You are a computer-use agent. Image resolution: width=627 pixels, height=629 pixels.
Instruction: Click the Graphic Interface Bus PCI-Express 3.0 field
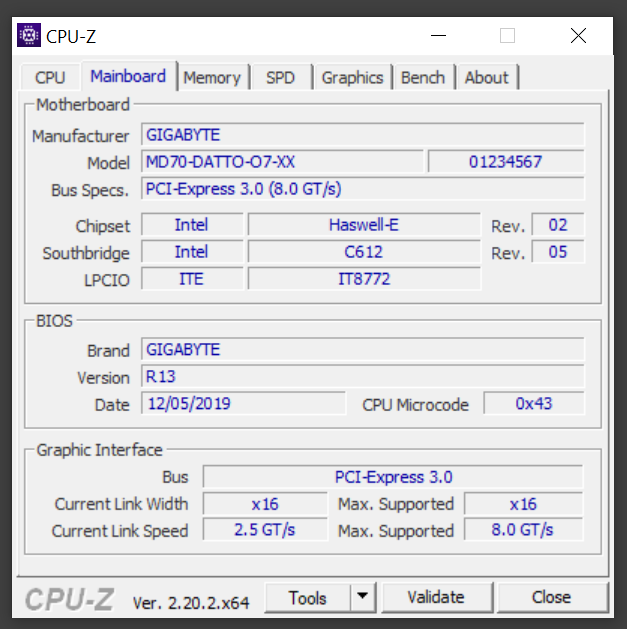pos(393,477)
